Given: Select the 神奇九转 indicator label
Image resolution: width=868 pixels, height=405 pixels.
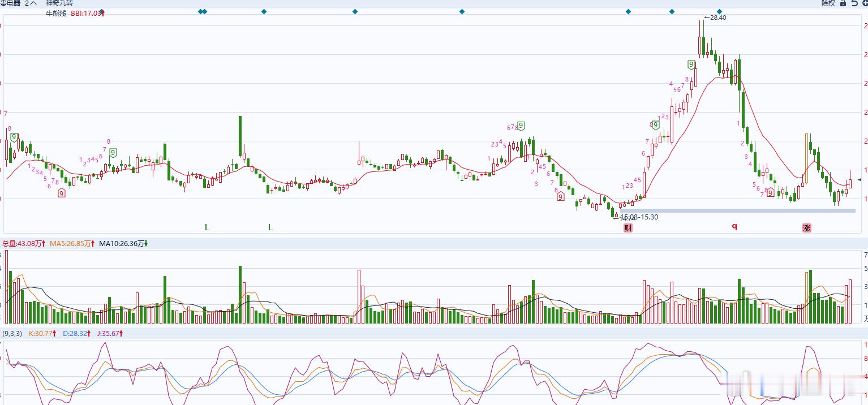Looking at the screenshot, I should coord(60,3).
